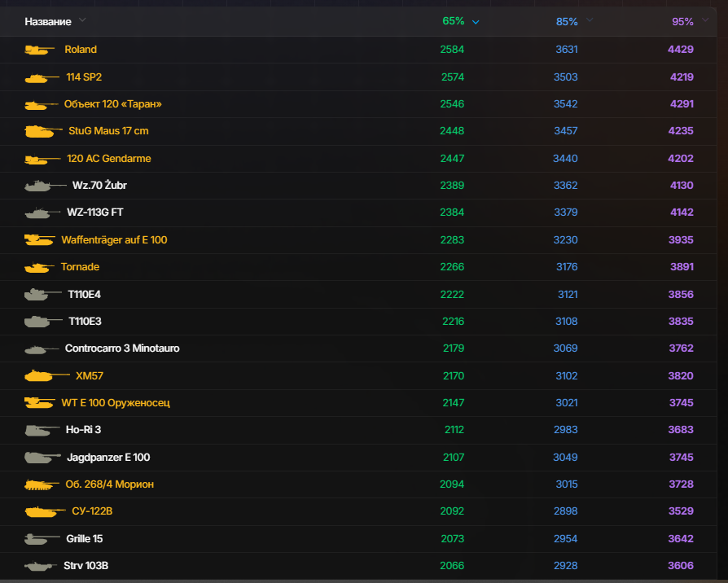Toggle active sort chevron beside 65%

click(x=476, y=22)
